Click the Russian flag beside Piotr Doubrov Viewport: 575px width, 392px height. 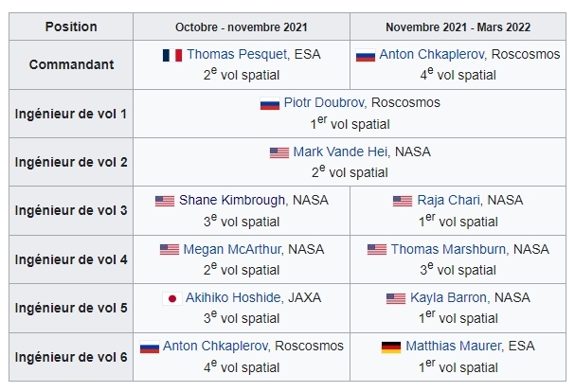(x=270, y=103)
